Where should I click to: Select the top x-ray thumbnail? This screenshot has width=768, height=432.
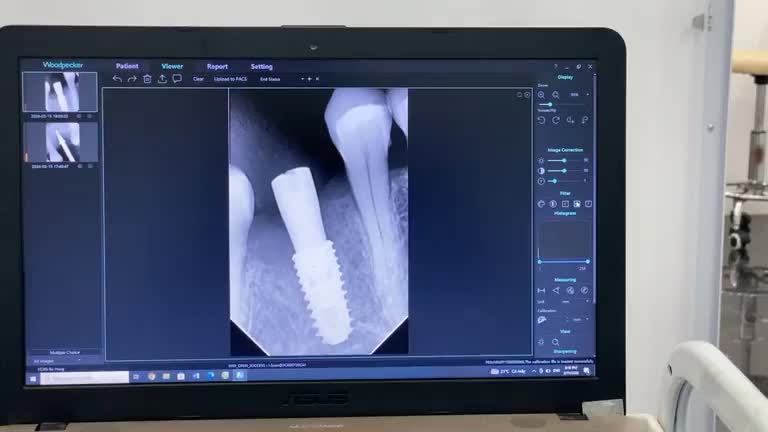point(60,92)
